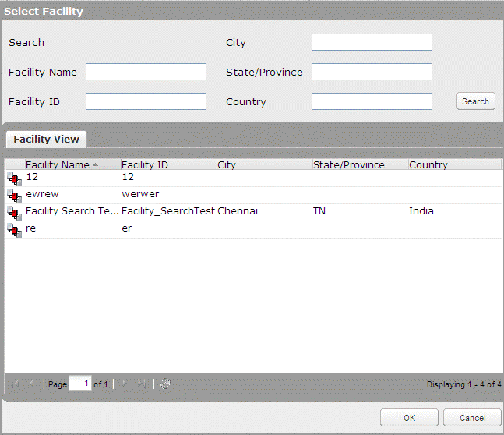Viewport: 504px width, 435px height.
Task: Sort by City column header
Action: click(227, 165)
